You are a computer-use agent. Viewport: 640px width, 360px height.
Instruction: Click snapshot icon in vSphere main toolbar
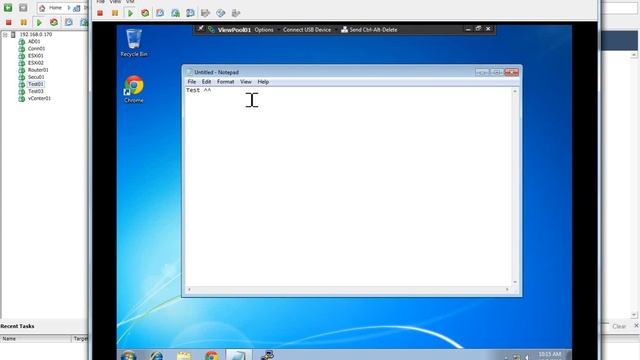(x=69, y=22)
